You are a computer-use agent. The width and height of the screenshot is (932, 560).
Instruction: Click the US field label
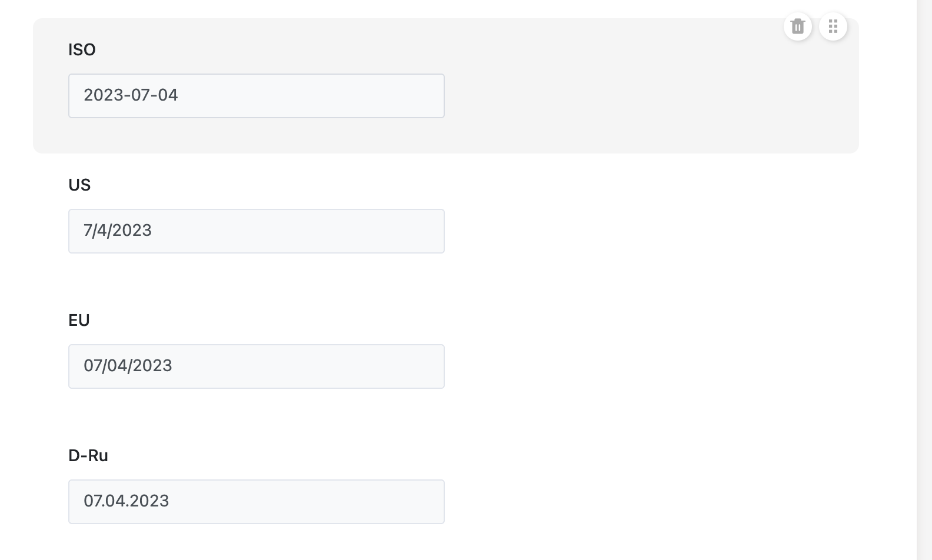coord(79,185)
